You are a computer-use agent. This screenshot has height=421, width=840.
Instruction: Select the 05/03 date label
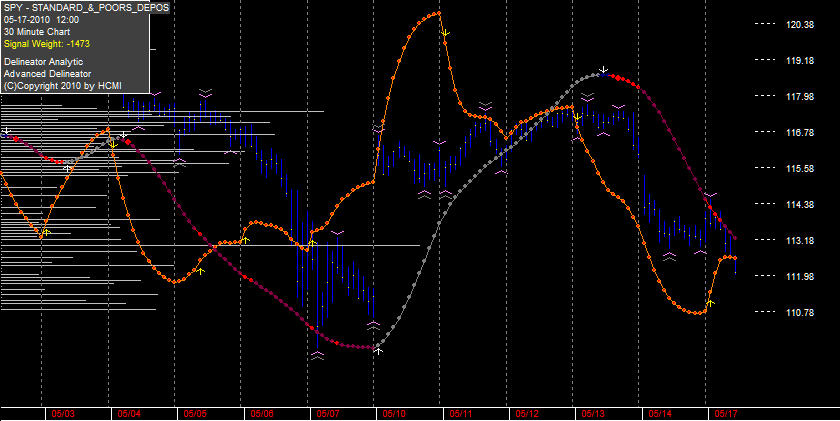coord(63,414)
